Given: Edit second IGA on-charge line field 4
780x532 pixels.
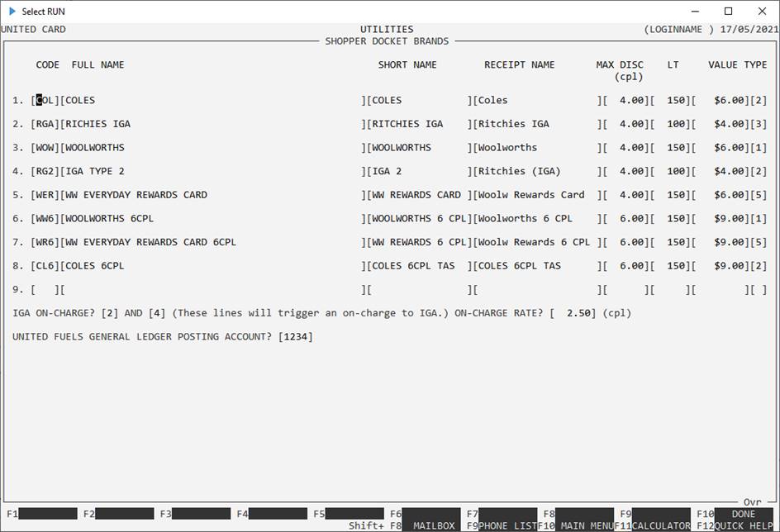Looking at the screenshot, I should [157, 313].
